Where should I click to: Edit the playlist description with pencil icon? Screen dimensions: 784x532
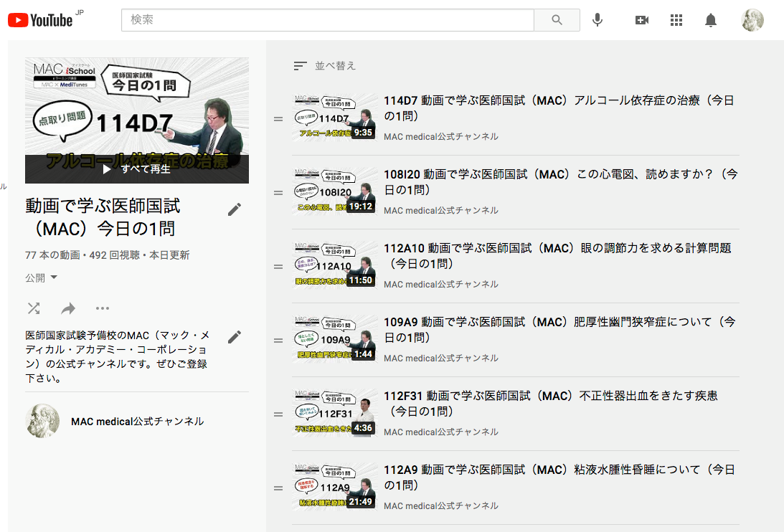coord(235,337)
